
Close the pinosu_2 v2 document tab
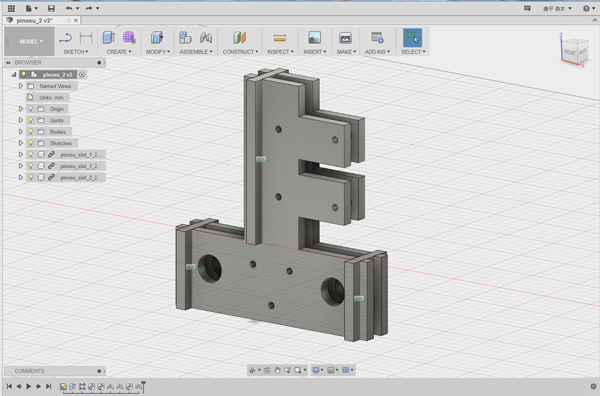76,20
